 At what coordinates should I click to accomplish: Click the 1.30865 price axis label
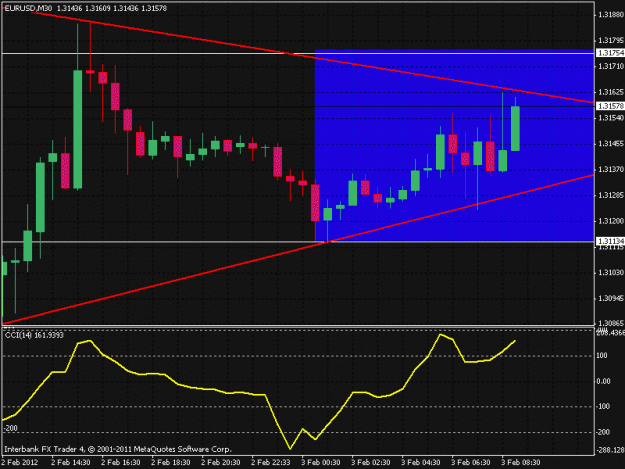(611, 323)
